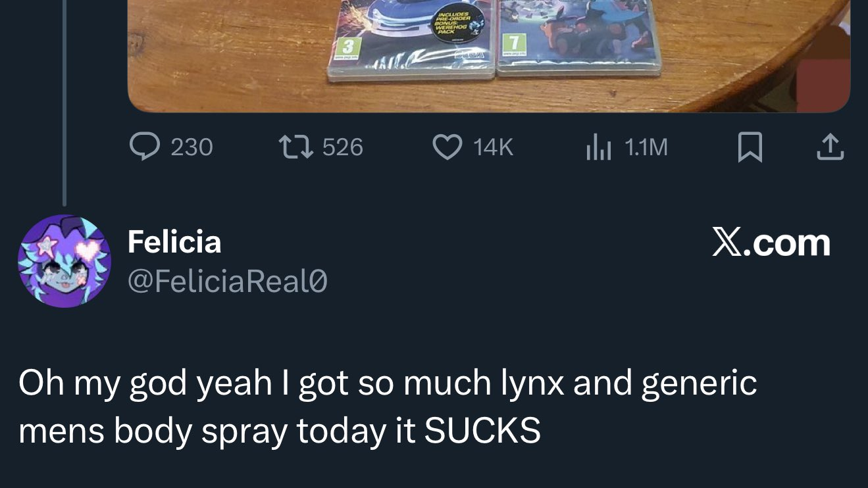
Task: Open the game case with PEGI 3 badge
Action: point(411,39)
